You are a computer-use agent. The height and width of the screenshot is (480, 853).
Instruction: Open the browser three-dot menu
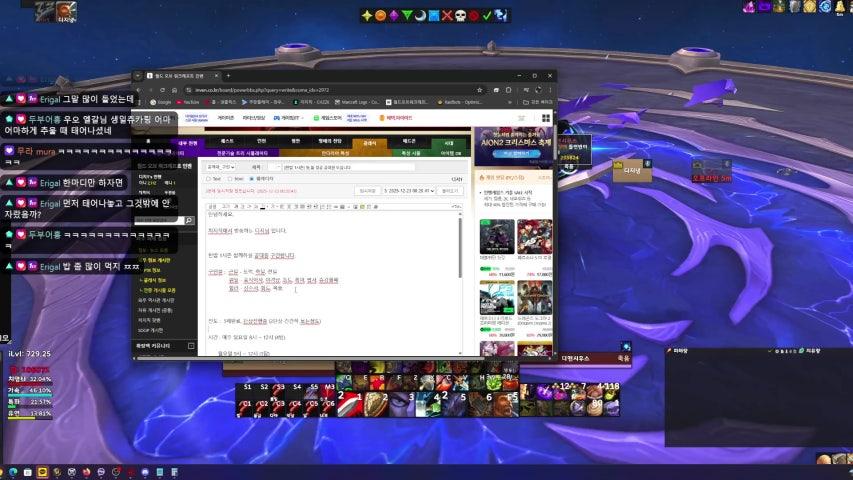(550, 90)
